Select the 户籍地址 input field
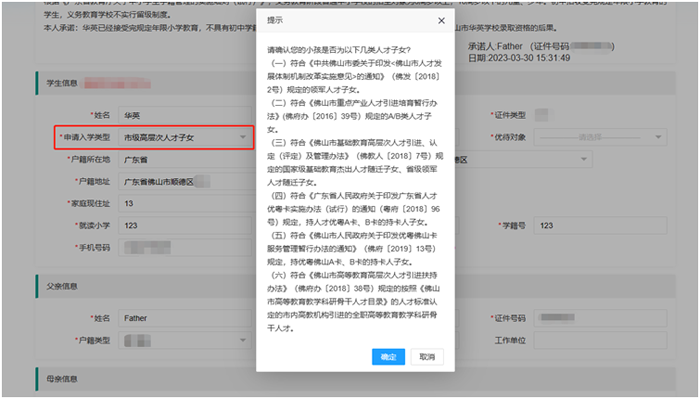The image size is (700, 399). 187,182
